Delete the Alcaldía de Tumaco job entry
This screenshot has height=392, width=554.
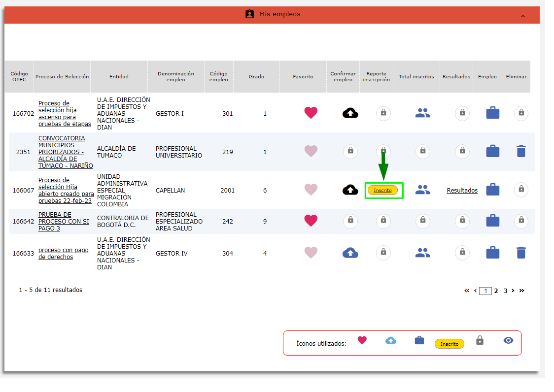[521, 151]
